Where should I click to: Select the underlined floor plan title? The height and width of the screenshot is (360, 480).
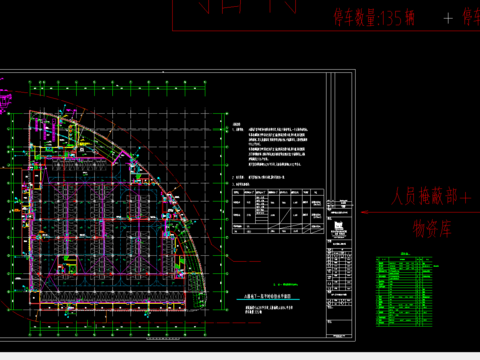(268, 296)
